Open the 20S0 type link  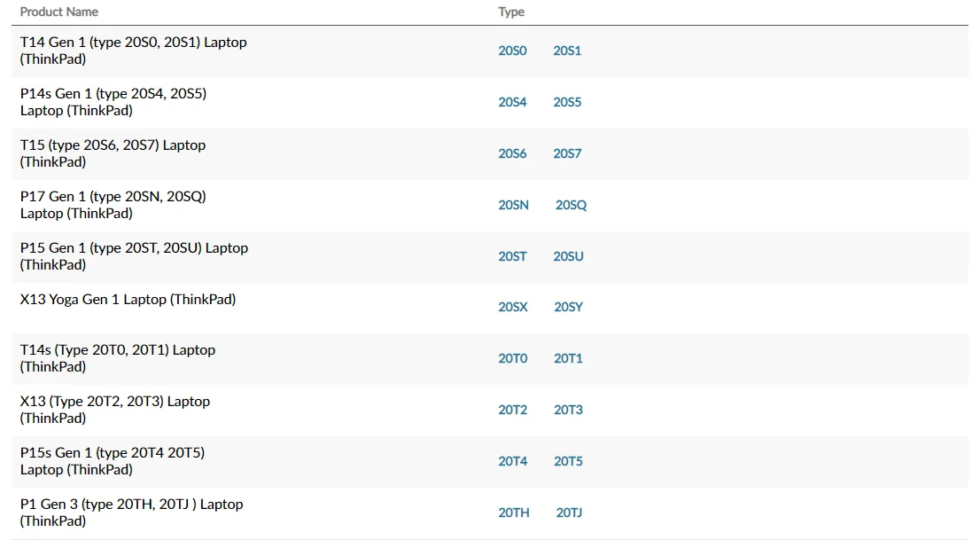coord(512,51)
